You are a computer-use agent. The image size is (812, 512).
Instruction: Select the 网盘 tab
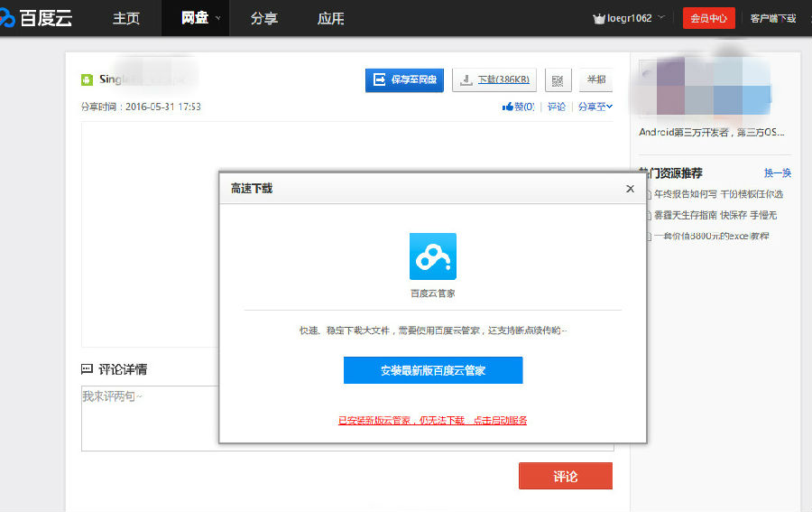click(195, 18)
